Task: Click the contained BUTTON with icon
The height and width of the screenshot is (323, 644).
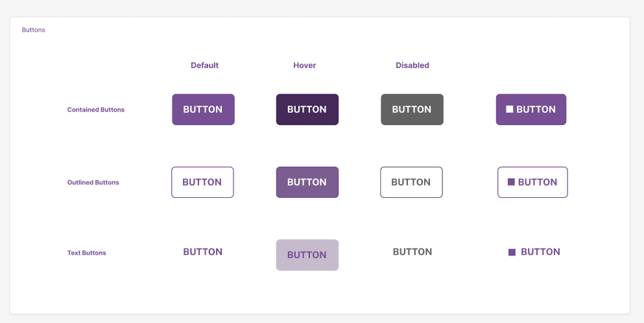Action: pos(531,110)
